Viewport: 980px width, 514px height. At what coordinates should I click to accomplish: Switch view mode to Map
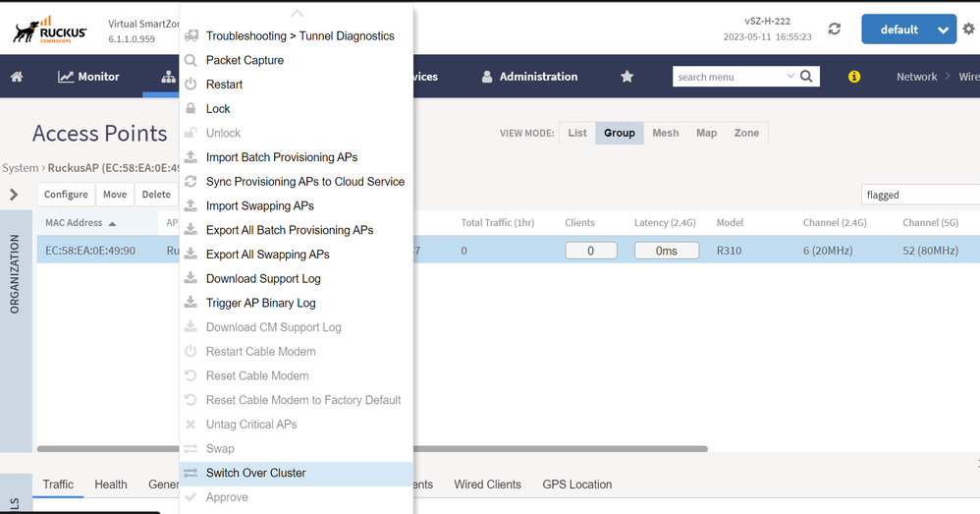coord(706,133)
